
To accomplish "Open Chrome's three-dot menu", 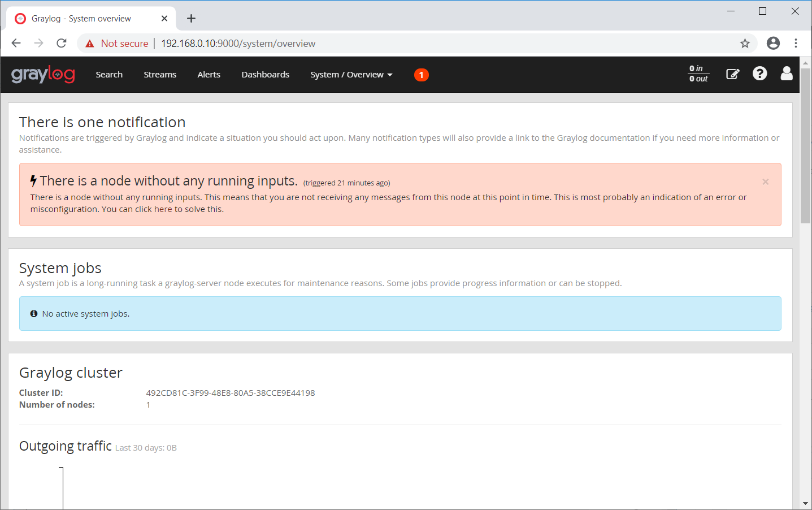I will (x=796, y=43).
